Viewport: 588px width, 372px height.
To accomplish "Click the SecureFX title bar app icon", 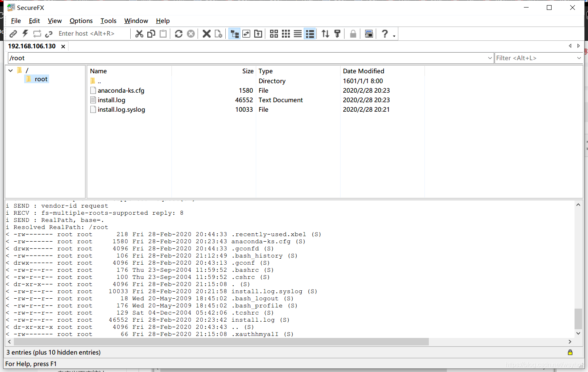I will pos(11,8).
